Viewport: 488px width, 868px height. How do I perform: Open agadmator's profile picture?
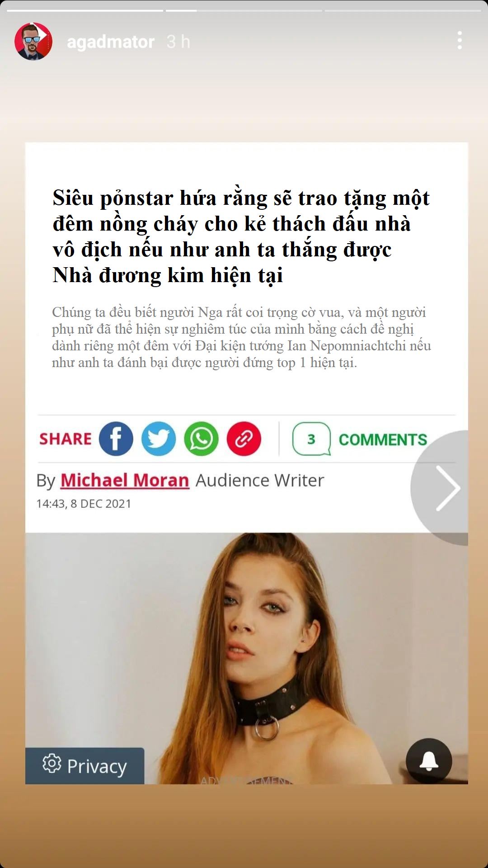point(33,41)
